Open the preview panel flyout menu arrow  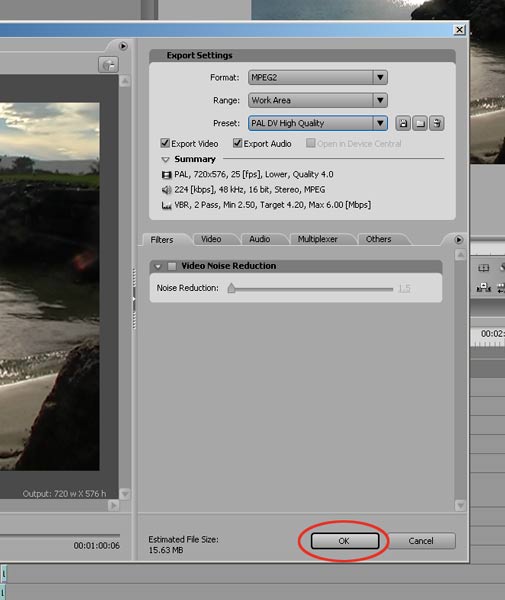pyautogui.click(x=123, y=46)
